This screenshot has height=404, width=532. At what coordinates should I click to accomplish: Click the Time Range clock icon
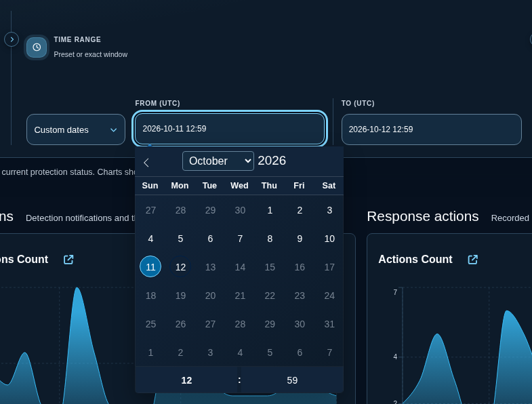(37, 47)
